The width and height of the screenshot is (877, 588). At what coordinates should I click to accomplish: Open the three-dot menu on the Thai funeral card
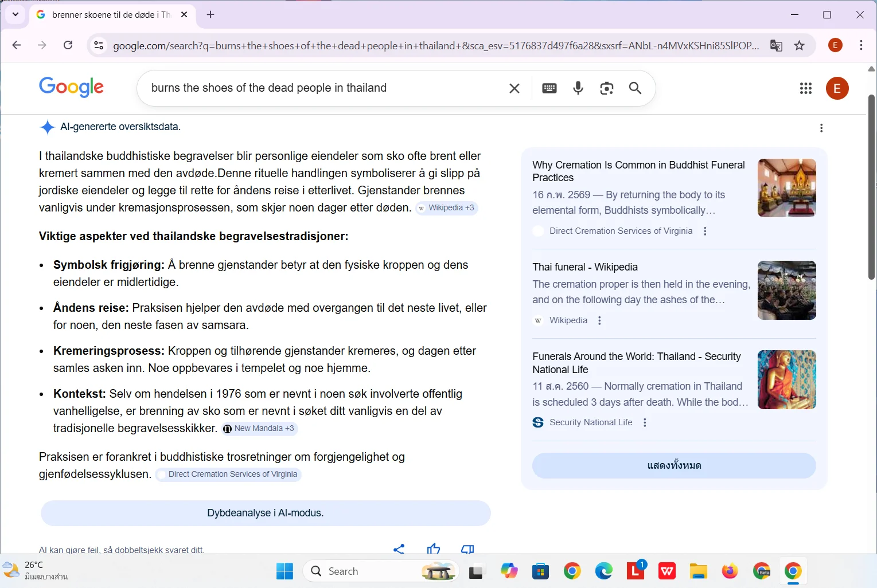tap(599, 320)
